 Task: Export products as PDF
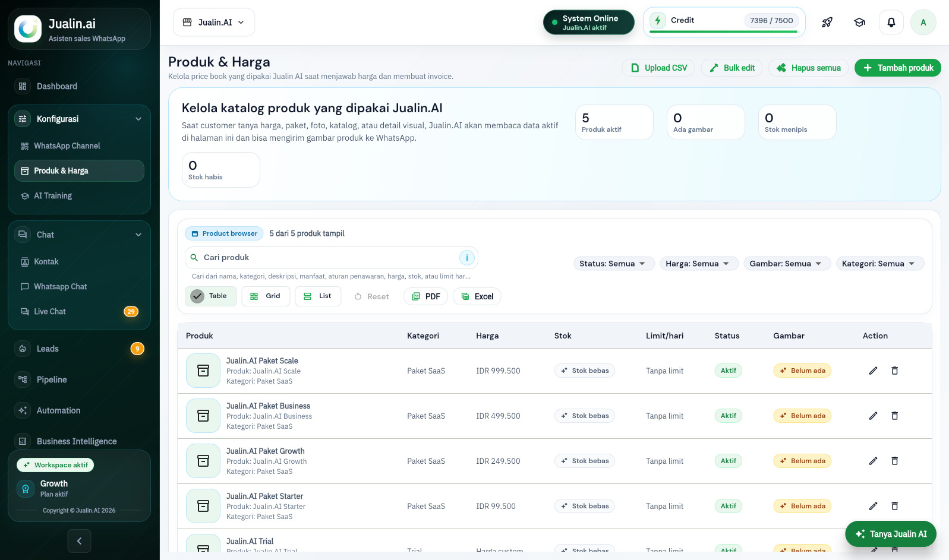(425, 296)
